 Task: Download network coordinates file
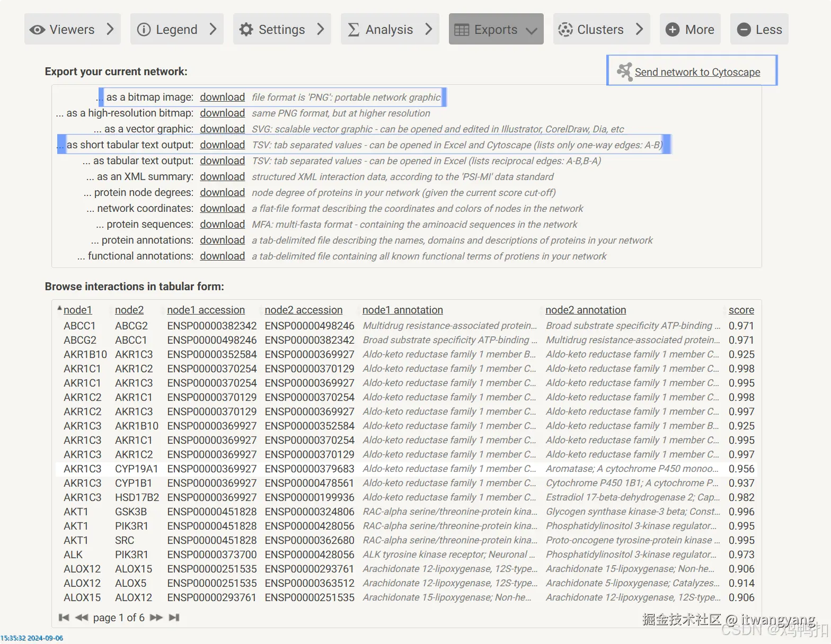tap(223, 208)
